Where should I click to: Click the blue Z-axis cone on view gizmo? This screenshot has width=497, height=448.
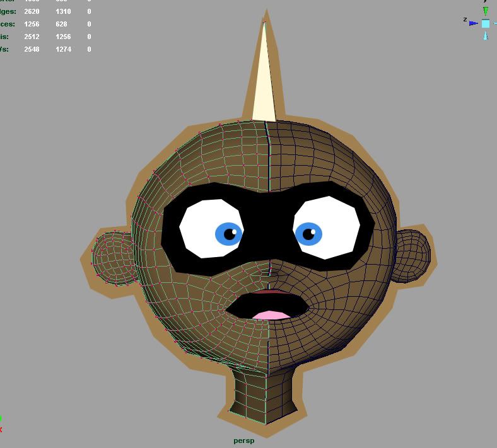(x=474, y=23)
